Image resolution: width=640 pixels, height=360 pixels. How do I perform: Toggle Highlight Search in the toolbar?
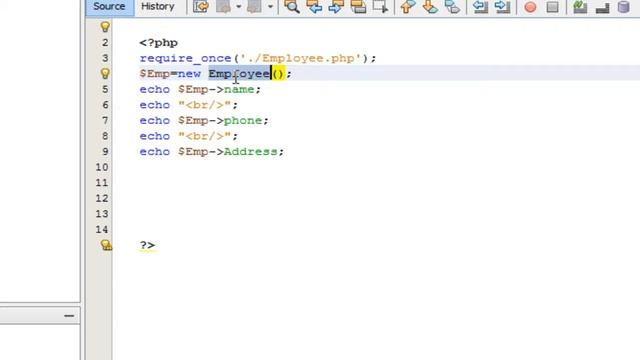tap(358, 7)
